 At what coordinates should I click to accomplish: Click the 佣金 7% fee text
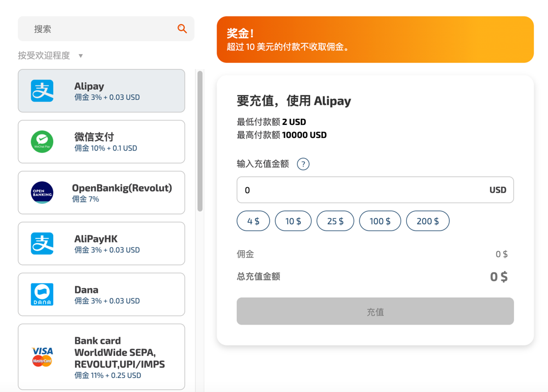[85, 199]
